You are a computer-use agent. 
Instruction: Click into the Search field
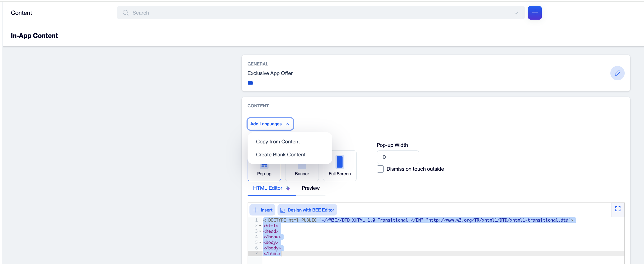coord(321,13)
